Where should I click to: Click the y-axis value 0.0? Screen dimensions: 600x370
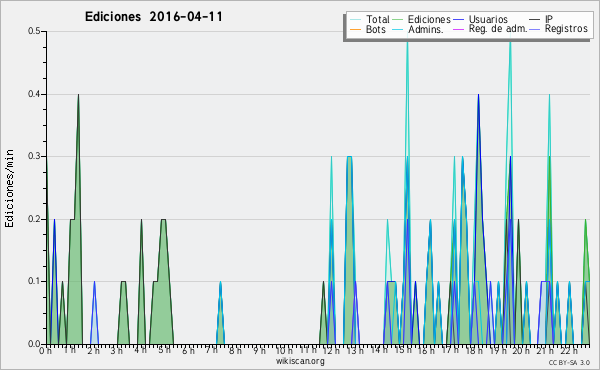pos(34,344)
